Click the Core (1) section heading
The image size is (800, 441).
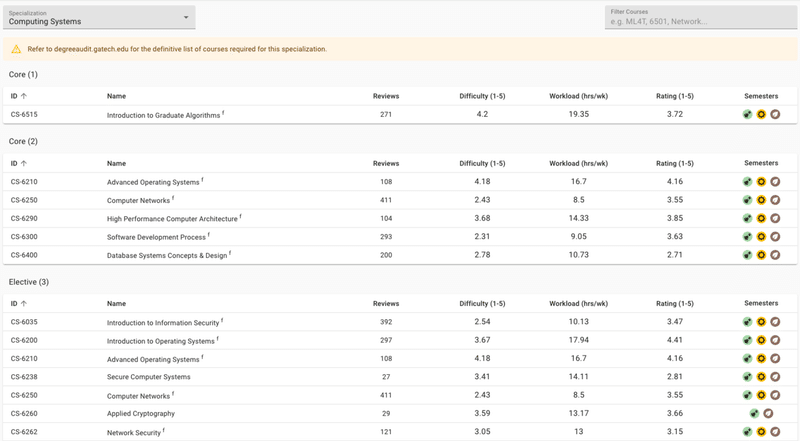23,75
